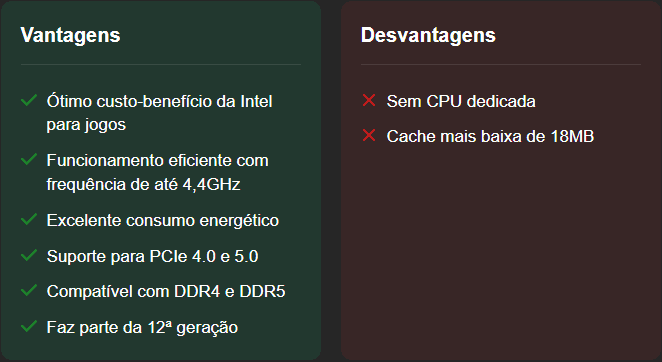Click the text frequência de até 4,4GHz
Viewport: 662px width, 362px height.
[x=144, y=185]
